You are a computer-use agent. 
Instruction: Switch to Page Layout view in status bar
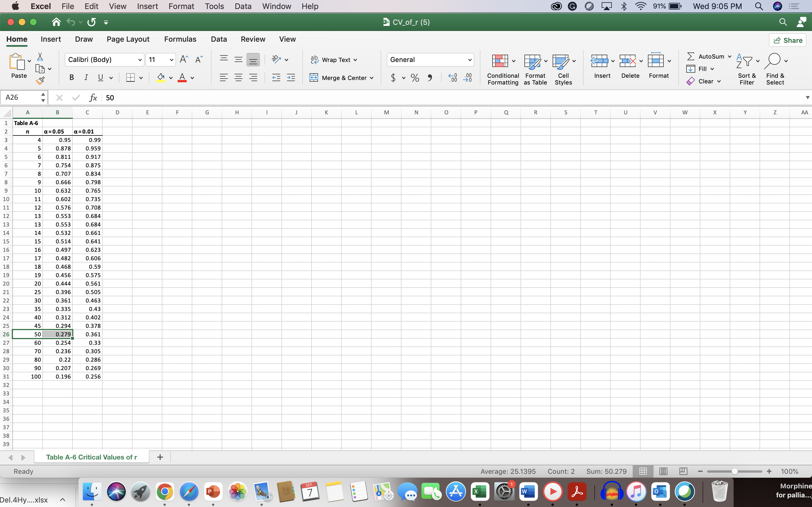[663, 471]
